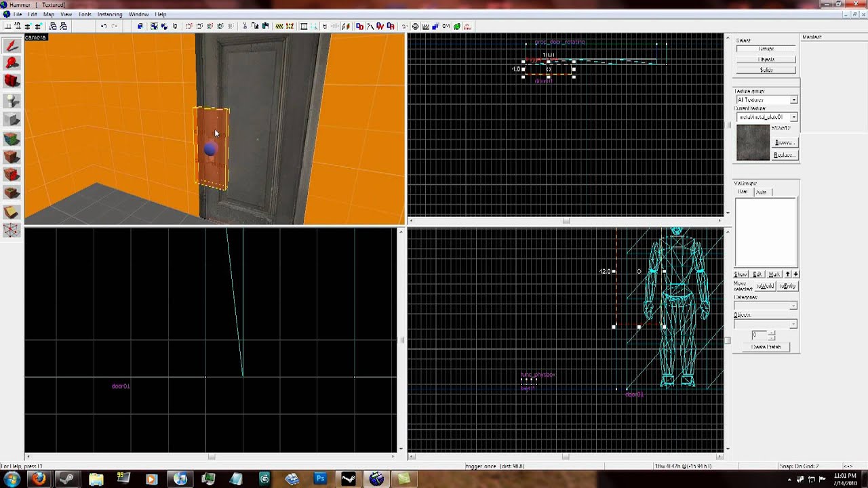Click the Windows Start button
Viewport: 868px width, 488px height.
(12, 479)
